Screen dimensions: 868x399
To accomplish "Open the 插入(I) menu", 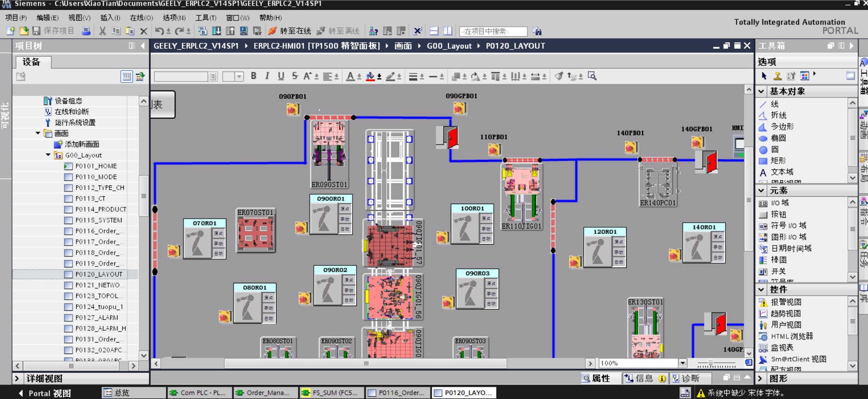I will point(110,18).
